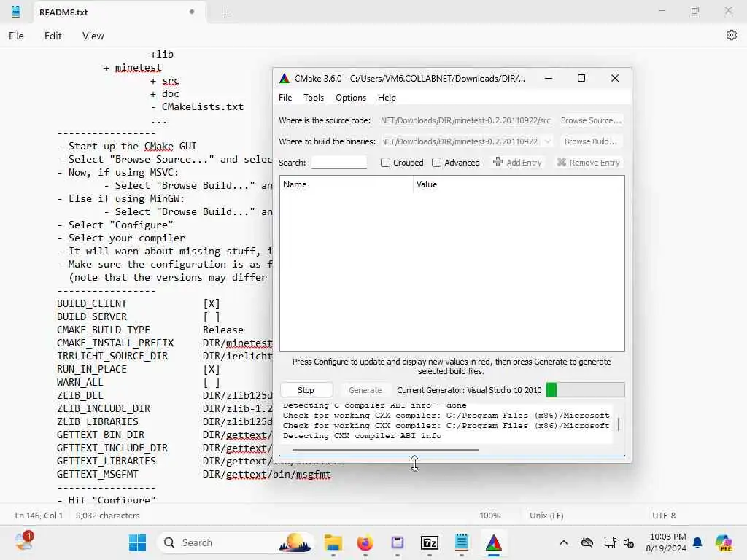Click Browse Source button
747x560 pixels.
591,120
